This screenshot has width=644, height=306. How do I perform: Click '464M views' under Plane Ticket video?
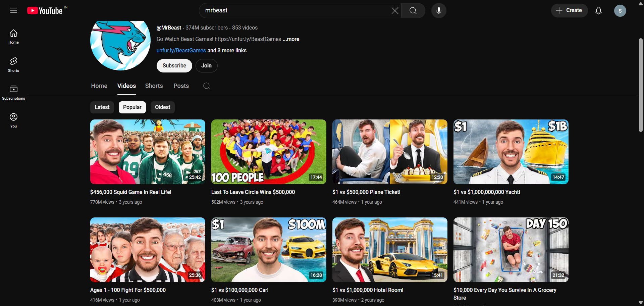click(344, 202)
